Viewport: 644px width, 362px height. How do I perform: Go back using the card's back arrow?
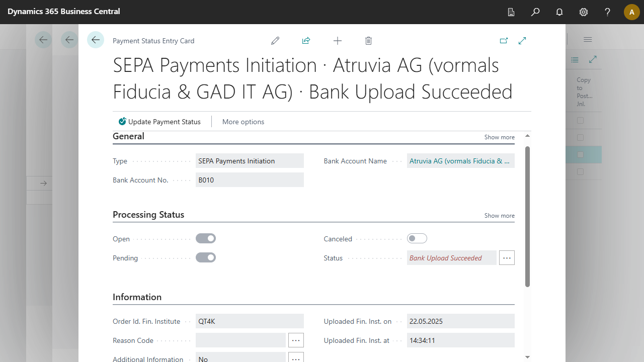[96, 40]
